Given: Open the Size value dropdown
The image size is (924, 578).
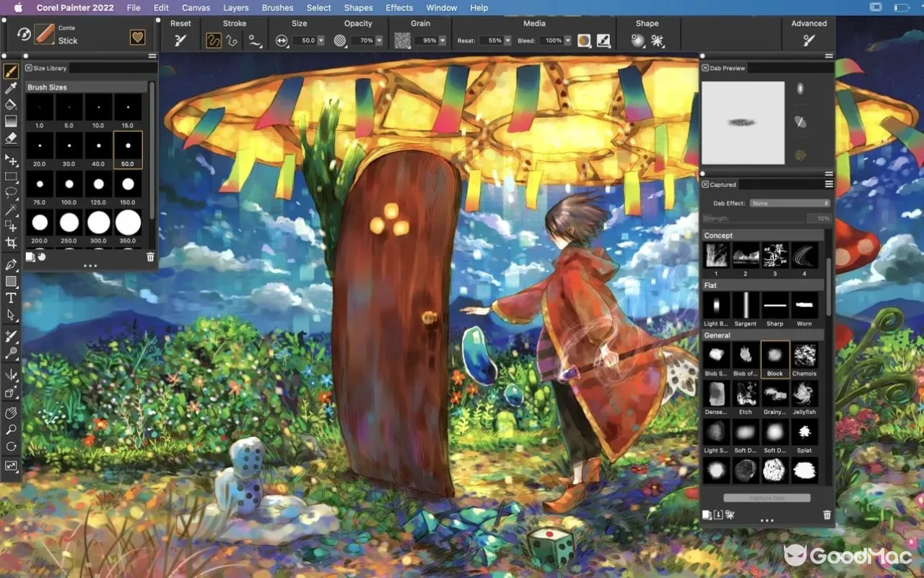Looking at the screenshot, I should [321, 40].
